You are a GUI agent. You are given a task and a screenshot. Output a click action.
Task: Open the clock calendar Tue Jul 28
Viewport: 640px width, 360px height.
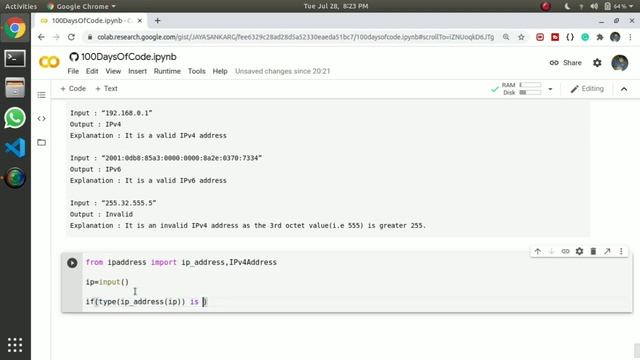pyautogui.click(x=336, y=6)
